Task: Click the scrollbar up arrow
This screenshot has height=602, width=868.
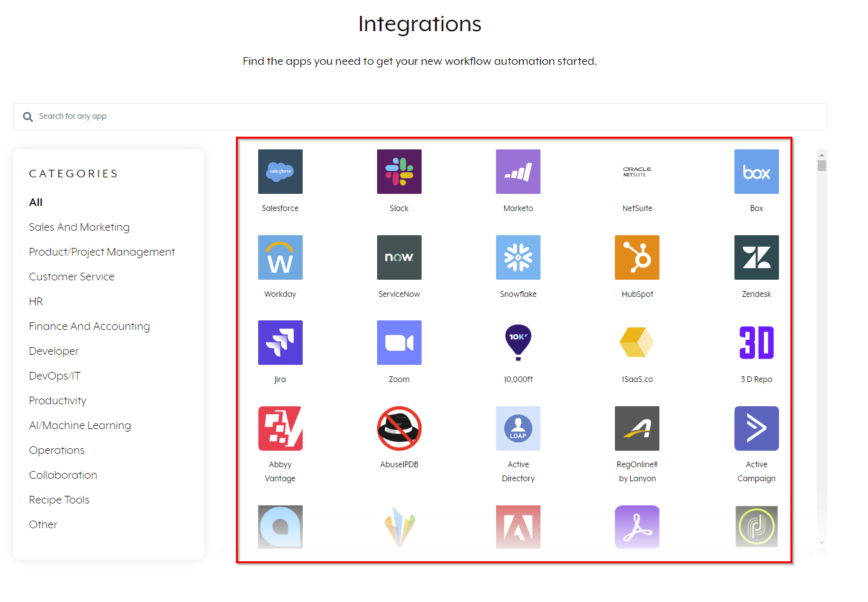Action: (822, 154)
